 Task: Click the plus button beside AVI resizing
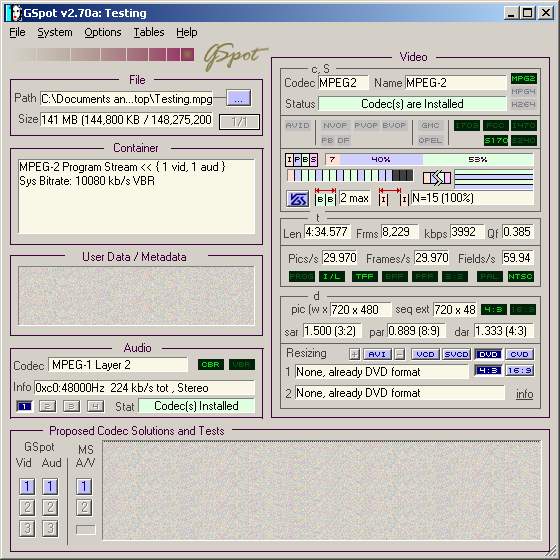[x=354, y=354]
